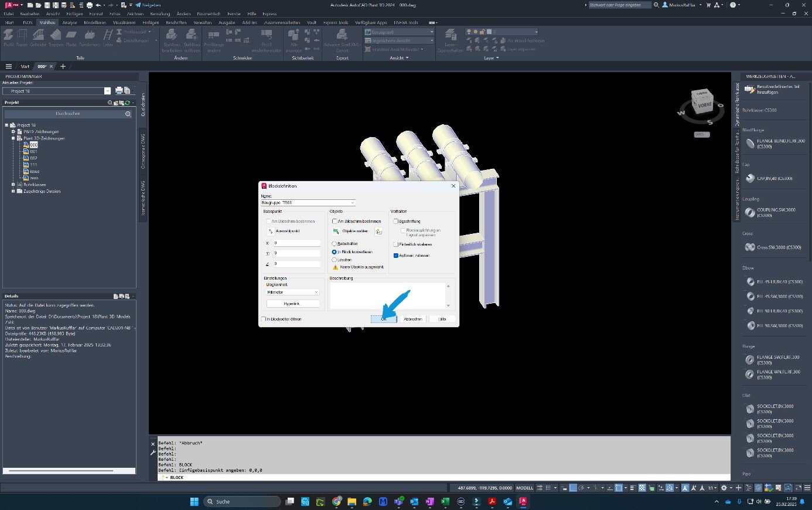Click the Platte tool in the ribbon
This screenshot has height=510, width=812.
pyautogui.click(x=71, y=38)
